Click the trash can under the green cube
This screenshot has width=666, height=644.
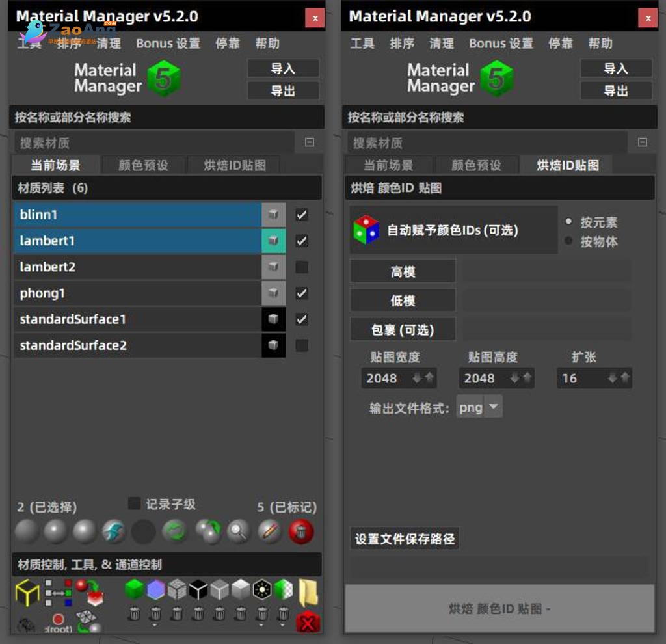pos(134,613)
